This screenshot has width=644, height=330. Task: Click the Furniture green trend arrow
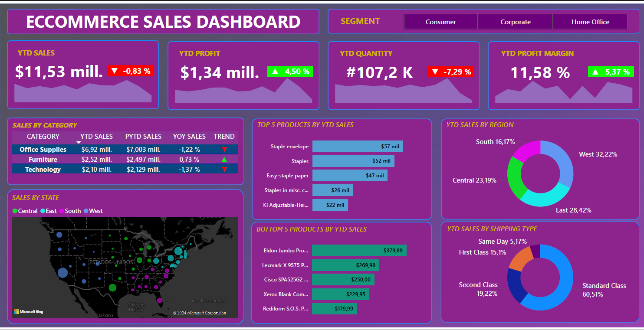224,159
